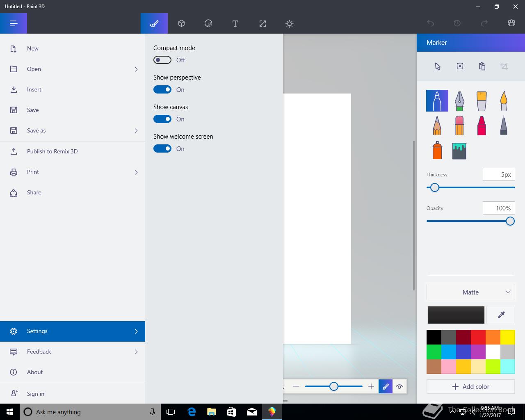
Task: Open Microsoft Edge from the taskbar
Action: pos(192,412)
